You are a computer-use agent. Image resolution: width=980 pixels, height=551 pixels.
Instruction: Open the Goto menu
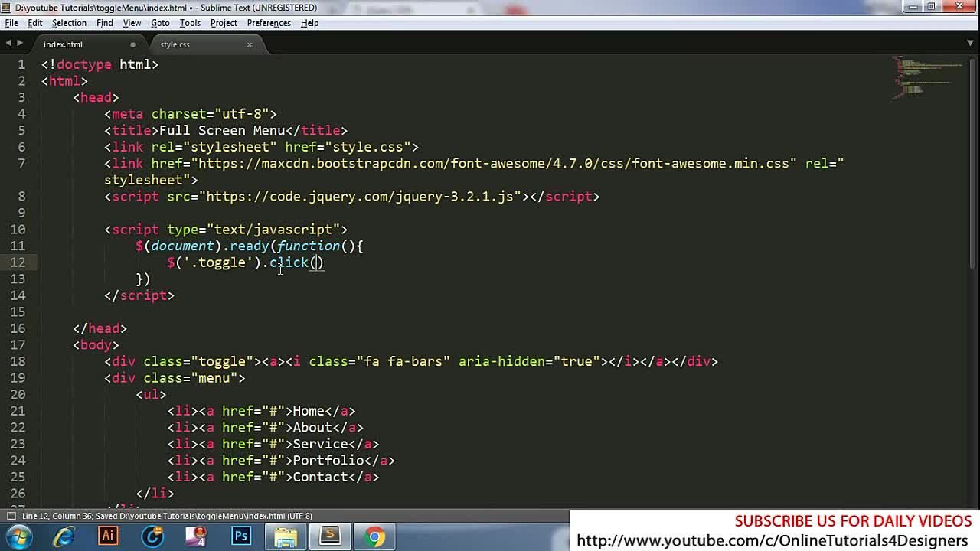pyautogui.click(x=160, y=23)
